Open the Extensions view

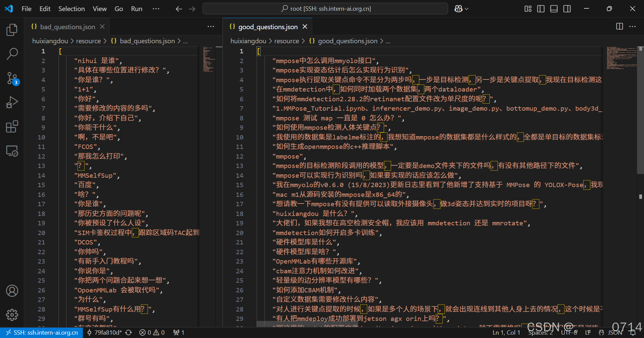click(12, 126)
